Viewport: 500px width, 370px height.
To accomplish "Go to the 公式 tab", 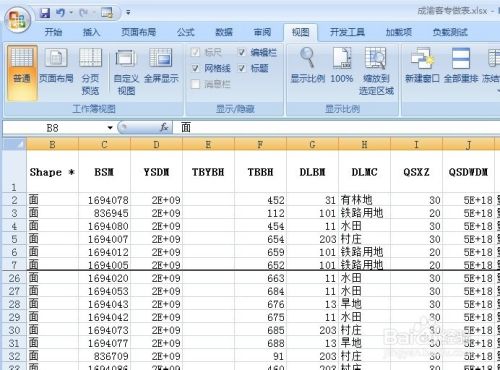I will [186, 32].
